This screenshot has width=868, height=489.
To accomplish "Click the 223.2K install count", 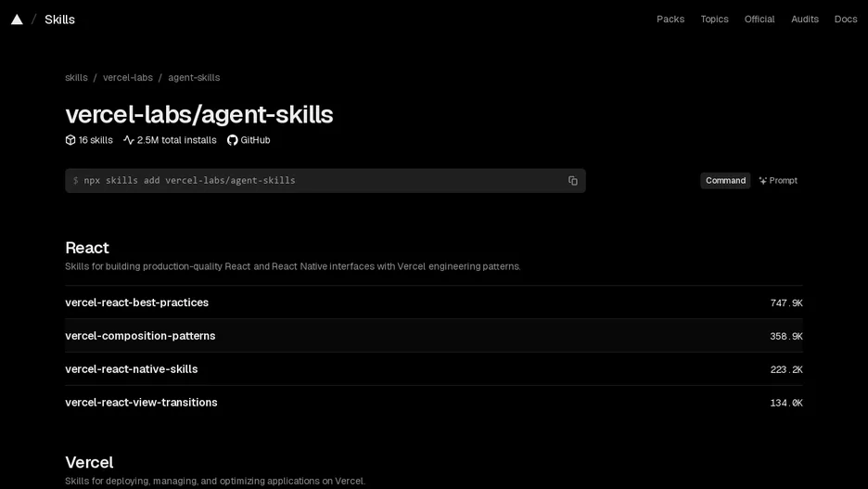I will (786, 369).
